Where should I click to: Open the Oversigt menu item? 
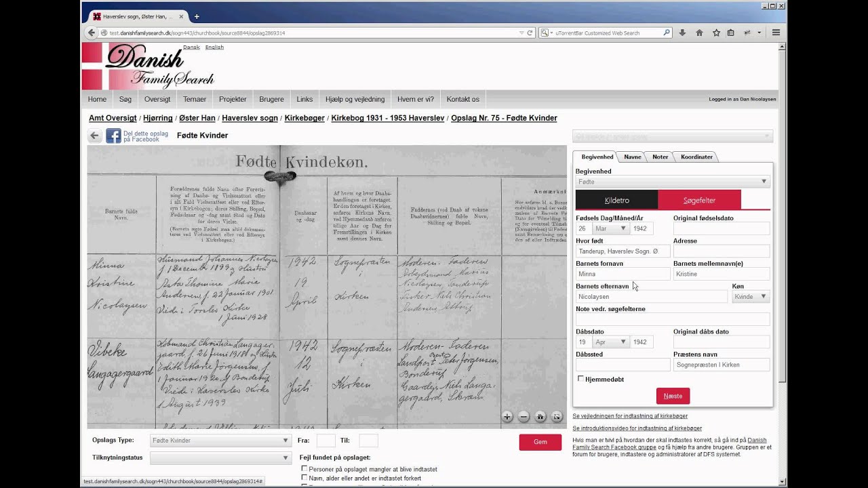[157, 99]
